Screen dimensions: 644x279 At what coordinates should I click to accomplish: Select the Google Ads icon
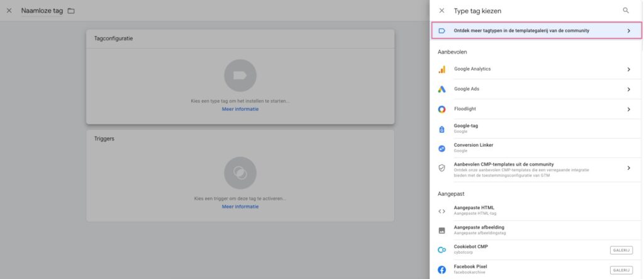(442, 89)
